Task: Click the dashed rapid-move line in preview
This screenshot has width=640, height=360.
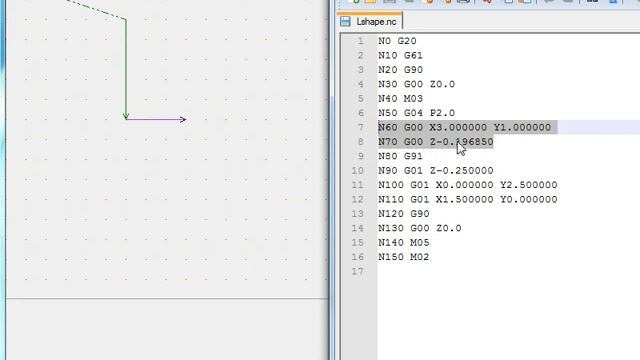Action: pyautogui.click(x=96, y=10)
